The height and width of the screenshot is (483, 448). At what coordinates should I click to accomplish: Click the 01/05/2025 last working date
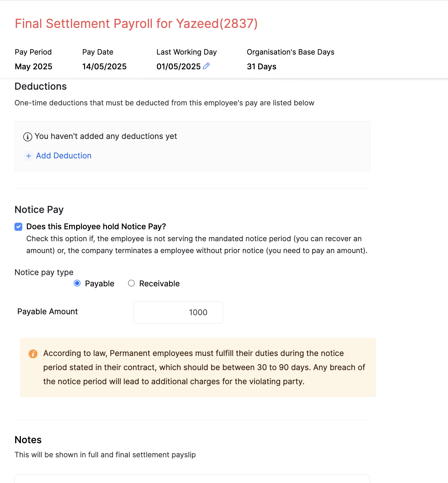tap(178, 66)
